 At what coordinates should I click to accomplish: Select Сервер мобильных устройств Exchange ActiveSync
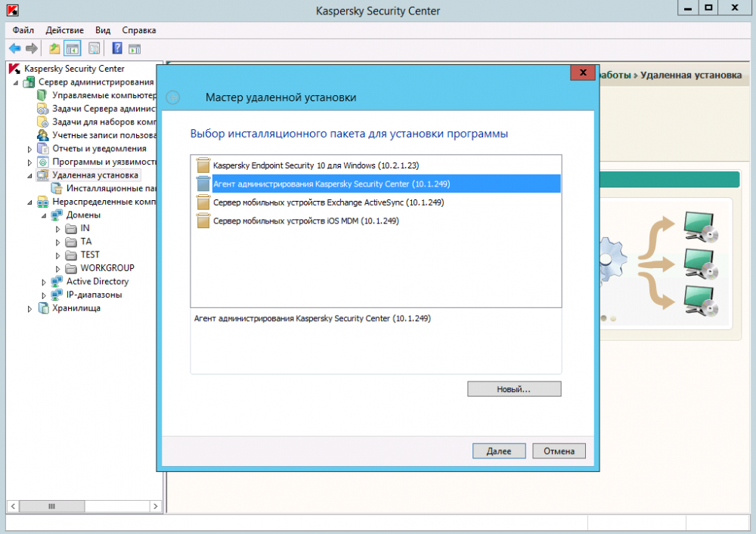tap(376, 202)
